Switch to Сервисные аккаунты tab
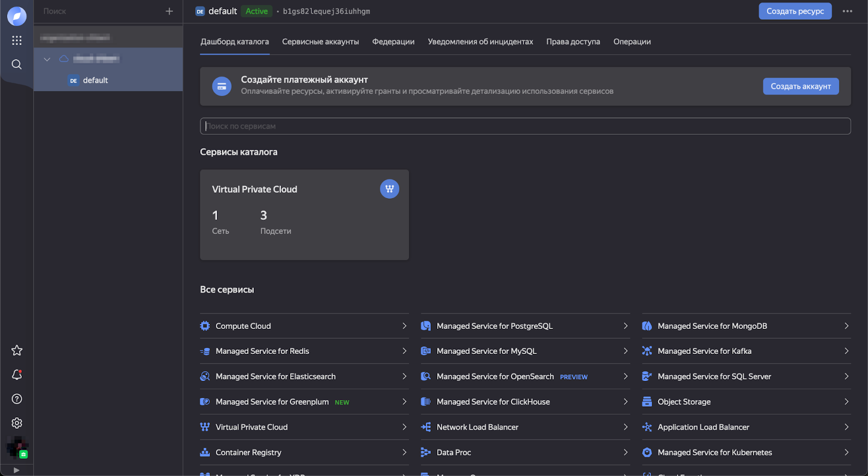868x476 pixels. point(320,42)
